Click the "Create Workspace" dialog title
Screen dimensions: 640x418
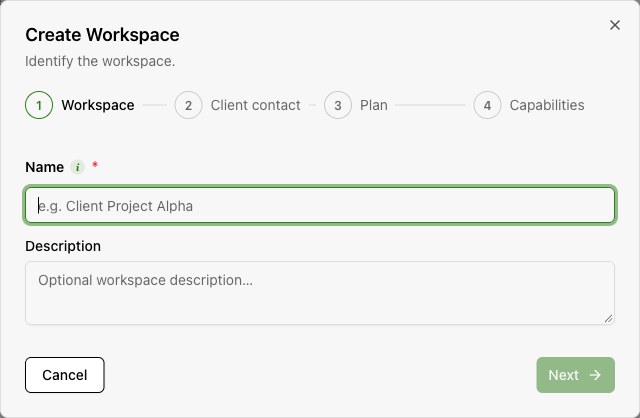[x=102, y=35]
